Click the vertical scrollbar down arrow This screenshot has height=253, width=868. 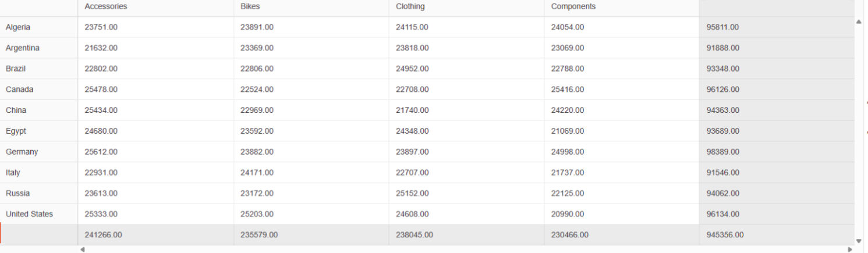[x=859, y=240]
